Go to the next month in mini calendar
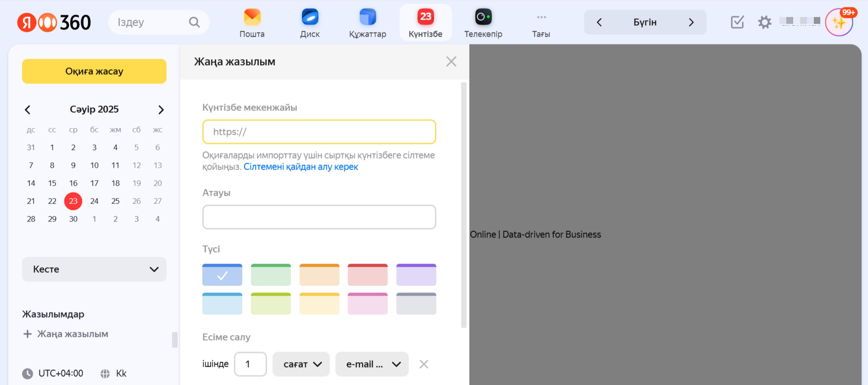The width and height of the screenshot is (868, 385). tap(161, 110)
